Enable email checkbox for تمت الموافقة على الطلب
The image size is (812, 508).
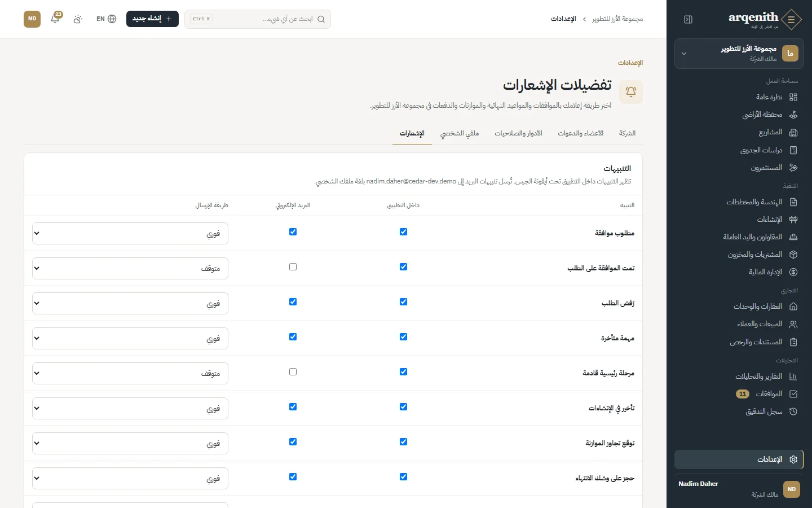pos(293,267)
